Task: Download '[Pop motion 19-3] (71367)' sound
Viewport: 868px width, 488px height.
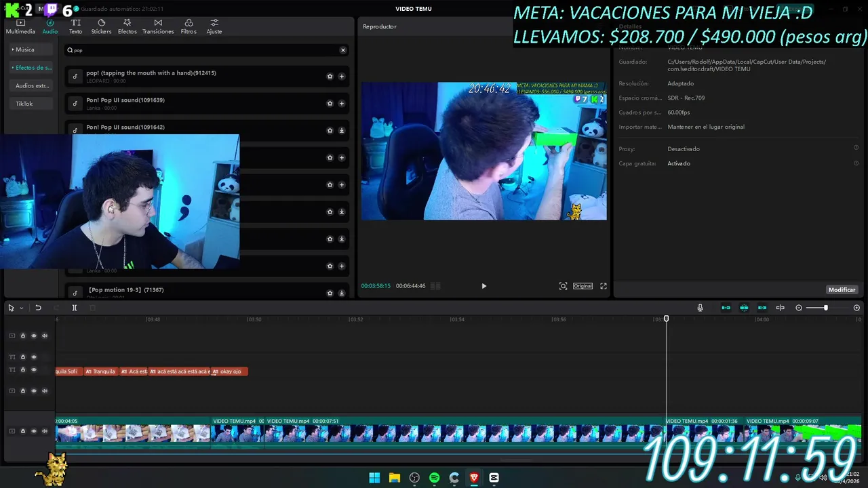Action: tap(341, 293)
